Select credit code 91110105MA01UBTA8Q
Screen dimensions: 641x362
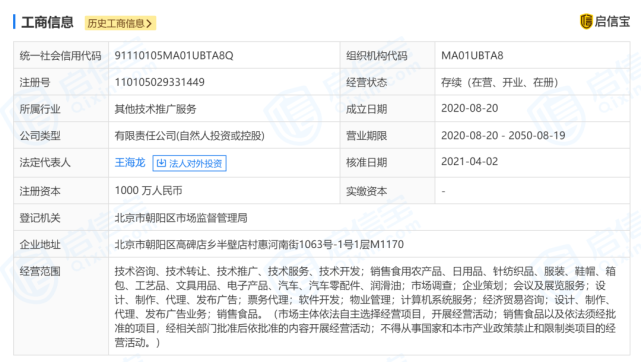click(174, 56)
